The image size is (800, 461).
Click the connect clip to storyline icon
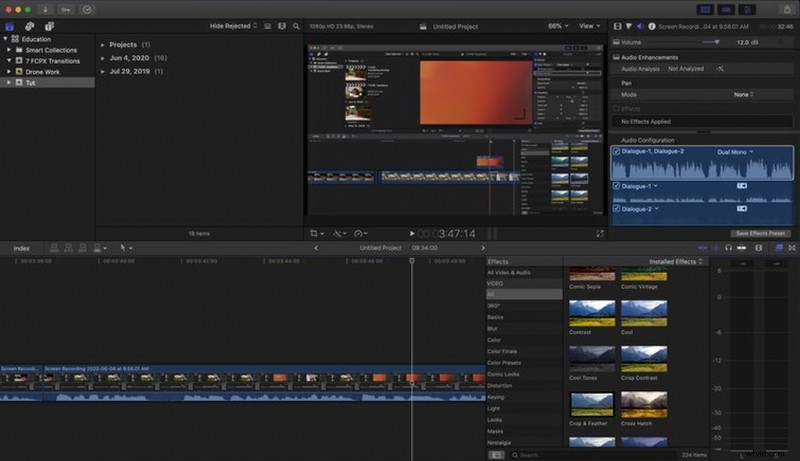(x=54, y=248)
